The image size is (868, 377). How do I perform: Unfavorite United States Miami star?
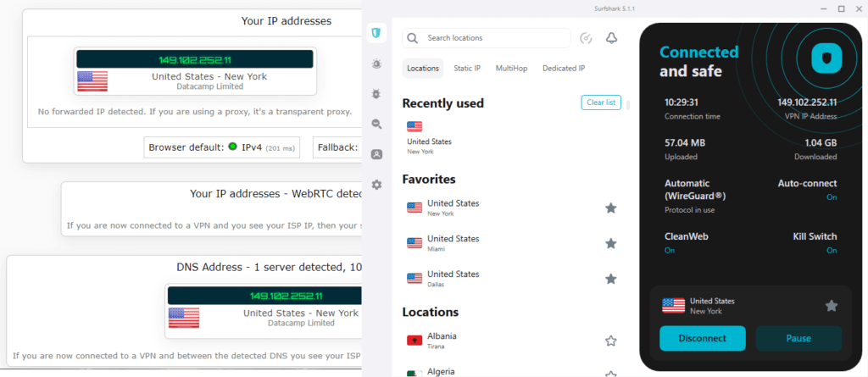tap(610, 244)
